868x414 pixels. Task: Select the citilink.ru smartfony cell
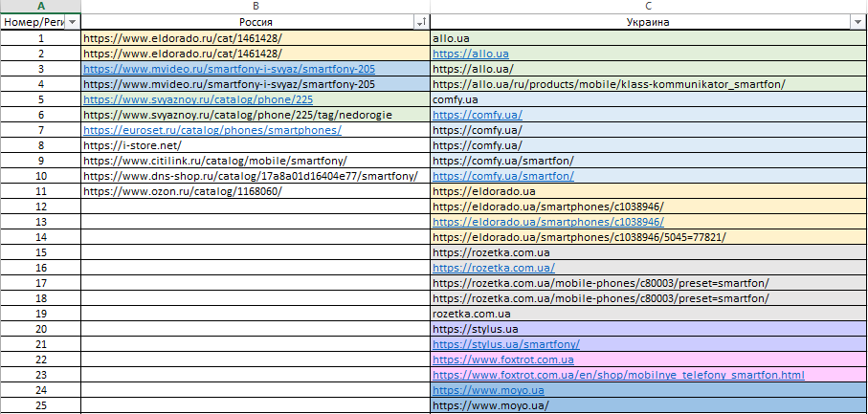click(x=256, y=161)
